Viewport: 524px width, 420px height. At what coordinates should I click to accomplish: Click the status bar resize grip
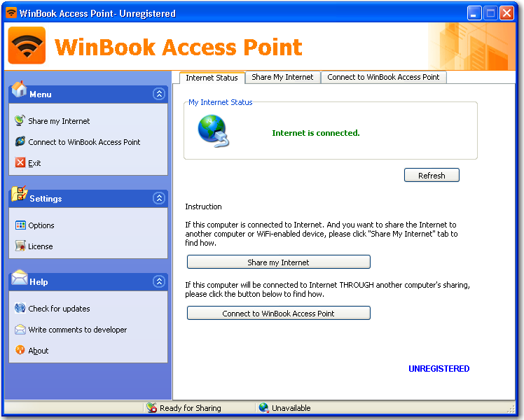[511, 409]
